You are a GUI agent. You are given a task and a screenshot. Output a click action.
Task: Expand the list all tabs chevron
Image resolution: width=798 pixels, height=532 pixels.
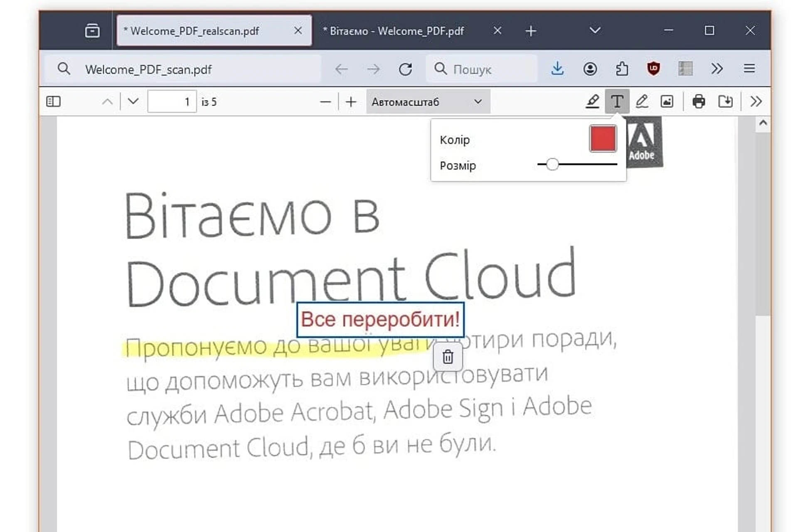tap(595, 30)
